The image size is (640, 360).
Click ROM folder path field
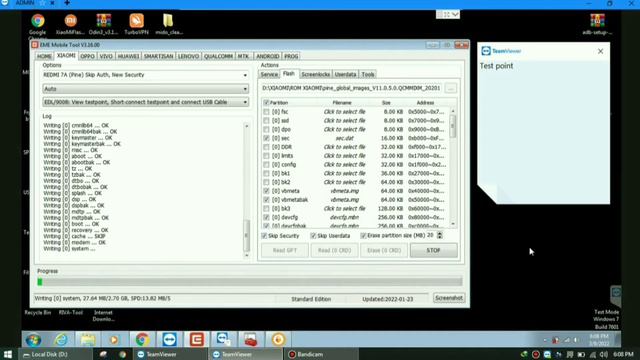[351, 88]
